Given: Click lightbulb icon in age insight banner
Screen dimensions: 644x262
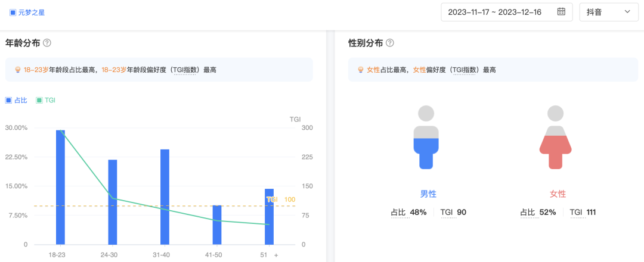Looking at the screenshot, I should click(17, 70).
